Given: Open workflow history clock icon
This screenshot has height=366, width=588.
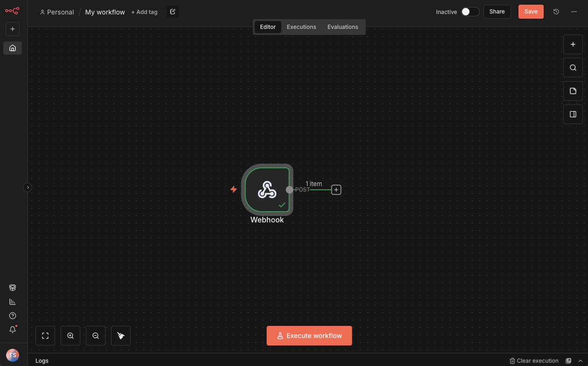Looking at the screenshot, I should 556,12.
